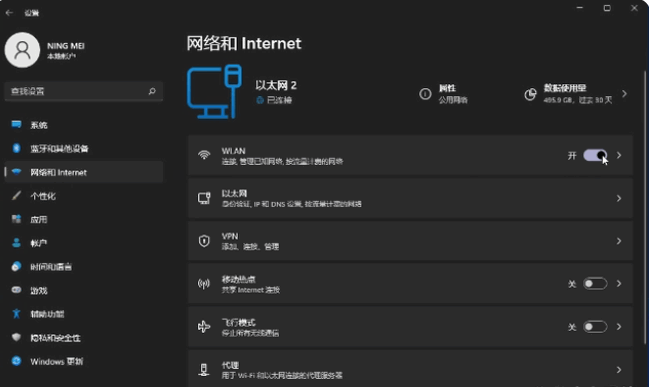Click the user profile avatar

click(x=22, y=50)
